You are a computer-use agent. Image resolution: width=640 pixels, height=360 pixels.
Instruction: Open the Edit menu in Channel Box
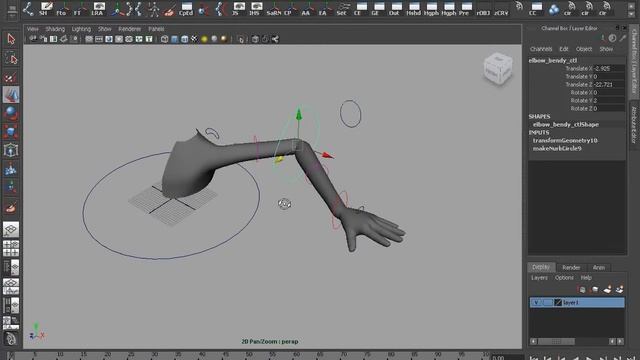point(564,49)
